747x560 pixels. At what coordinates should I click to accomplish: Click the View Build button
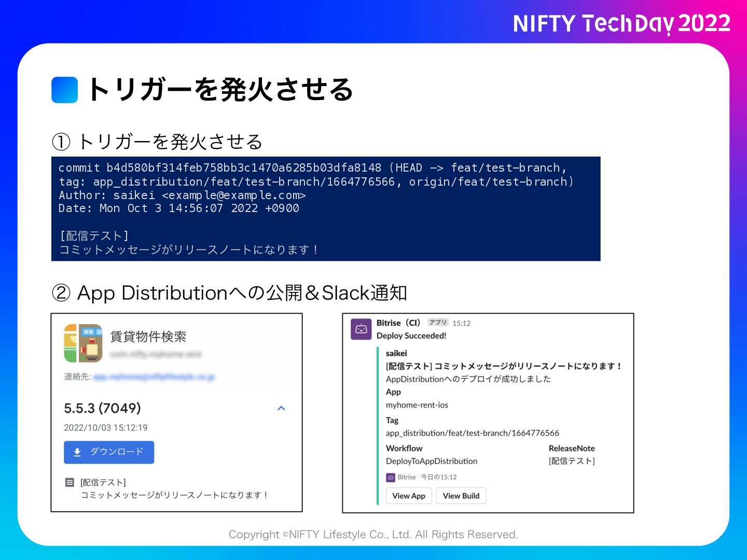[x=461, y=496]
